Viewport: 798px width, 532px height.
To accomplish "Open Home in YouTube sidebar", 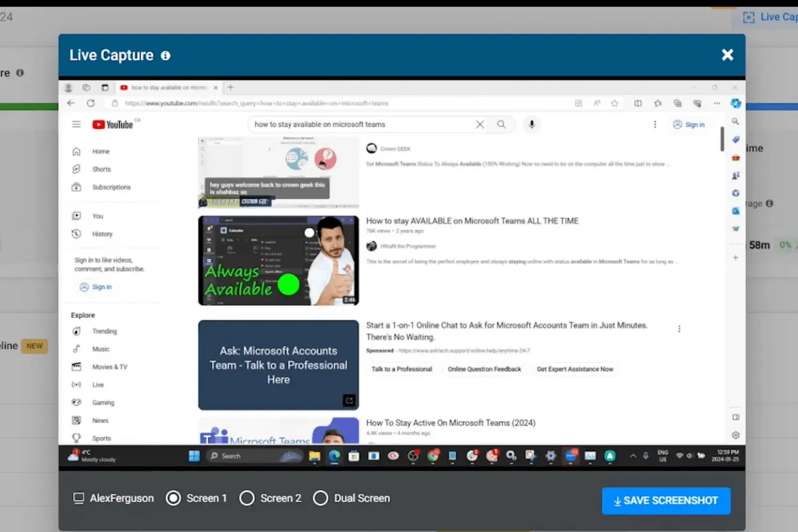I will pyautogui.click(x=101, y=152).
